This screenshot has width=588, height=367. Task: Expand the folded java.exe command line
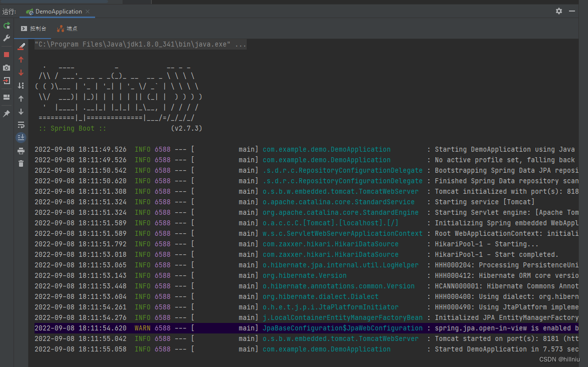(141, 44)
